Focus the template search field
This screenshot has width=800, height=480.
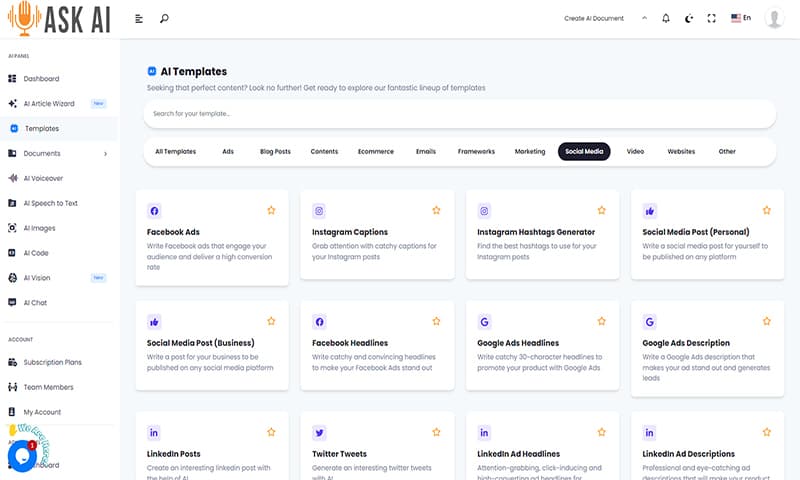460,114
